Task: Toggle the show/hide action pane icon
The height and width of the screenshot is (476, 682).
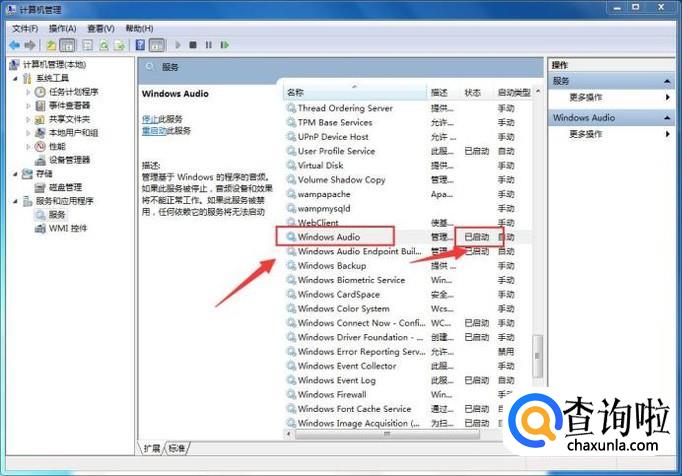Action: click(x=157, y=45)
